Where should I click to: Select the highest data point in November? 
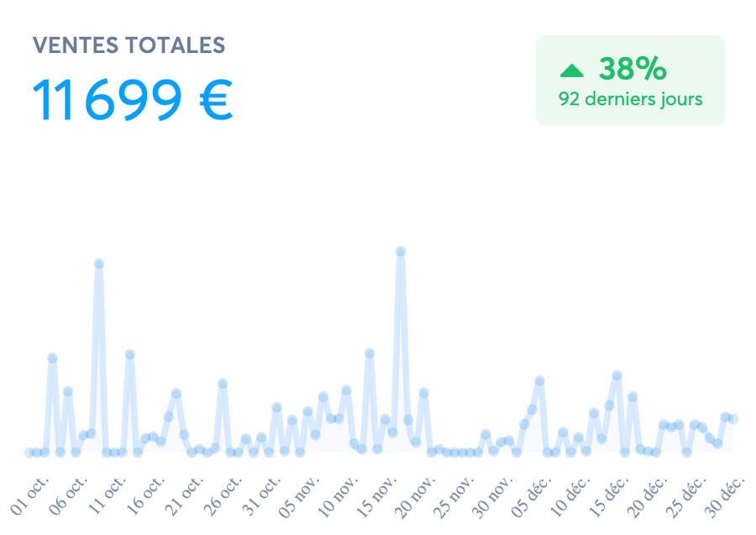click(x=401, y=251)
